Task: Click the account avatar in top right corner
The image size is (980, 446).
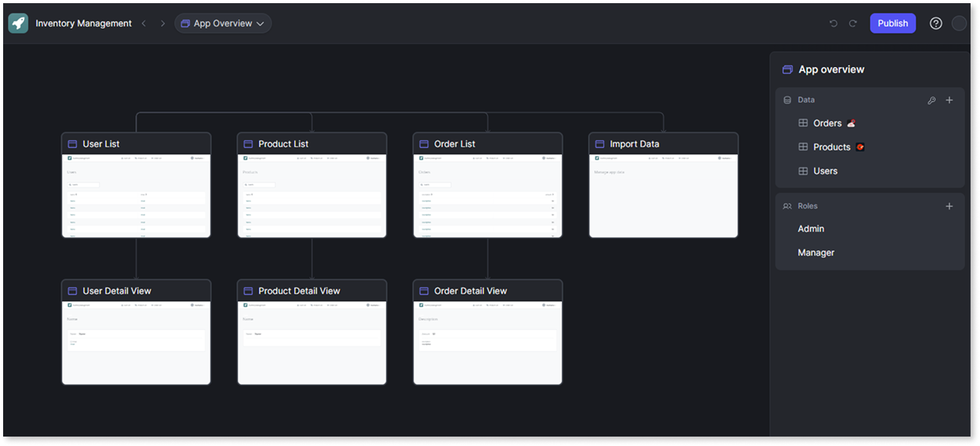Action: pyautogui.click(x=959, y=23)
